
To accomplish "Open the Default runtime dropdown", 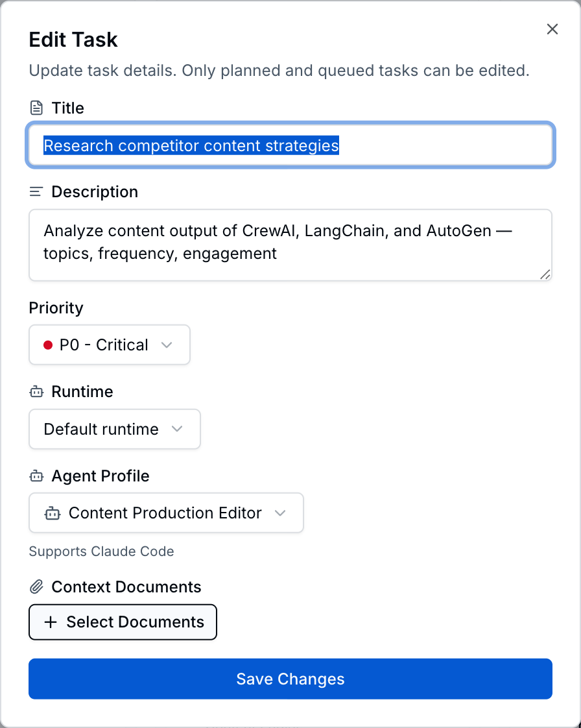I will pos(114,429).
